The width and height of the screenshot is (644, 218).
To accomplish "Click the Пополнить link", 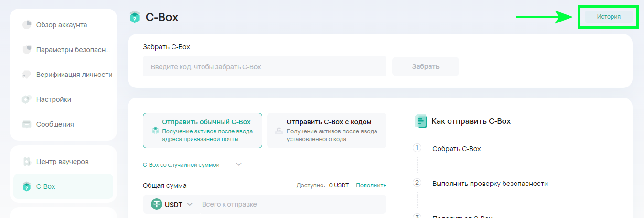I will [x=371, y=185].
